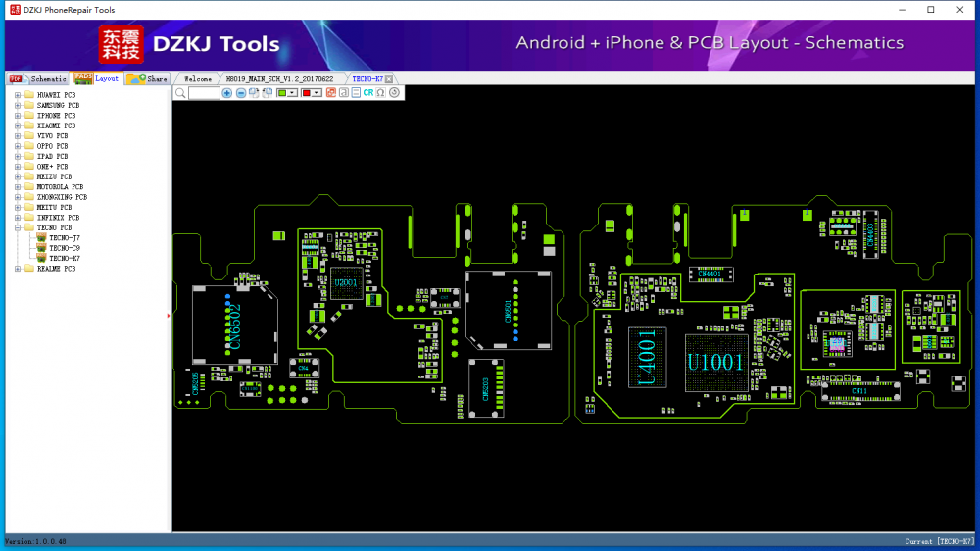Open the TECNO-C9 layout file

[65, 248]
